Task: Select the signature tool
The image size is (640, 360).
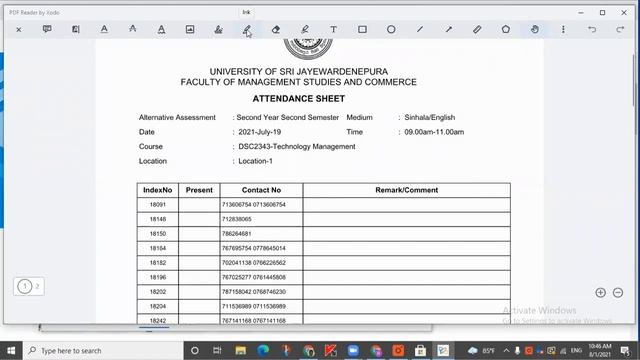Action: 219,29
